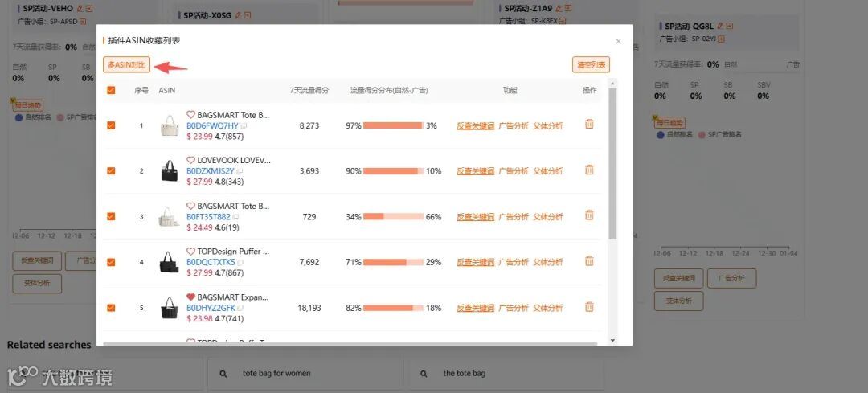This screenshot has height=393, width=868.
Task: Click LOVEVOOK black bag thumbnail
Action: coord(170,171)
